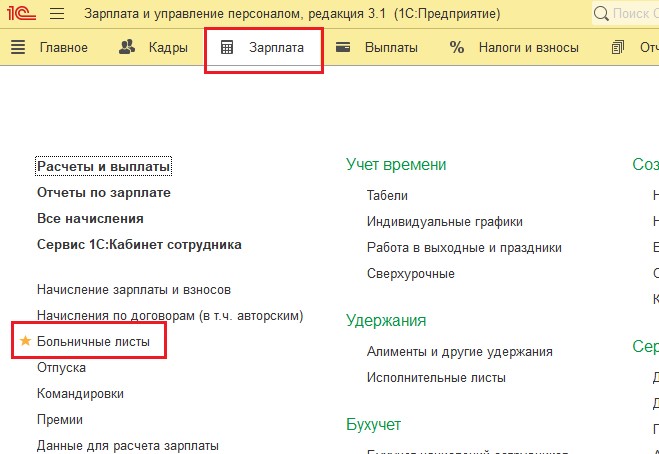
Task: Switch to the Выплаты section
Action: tap(391, 47)
